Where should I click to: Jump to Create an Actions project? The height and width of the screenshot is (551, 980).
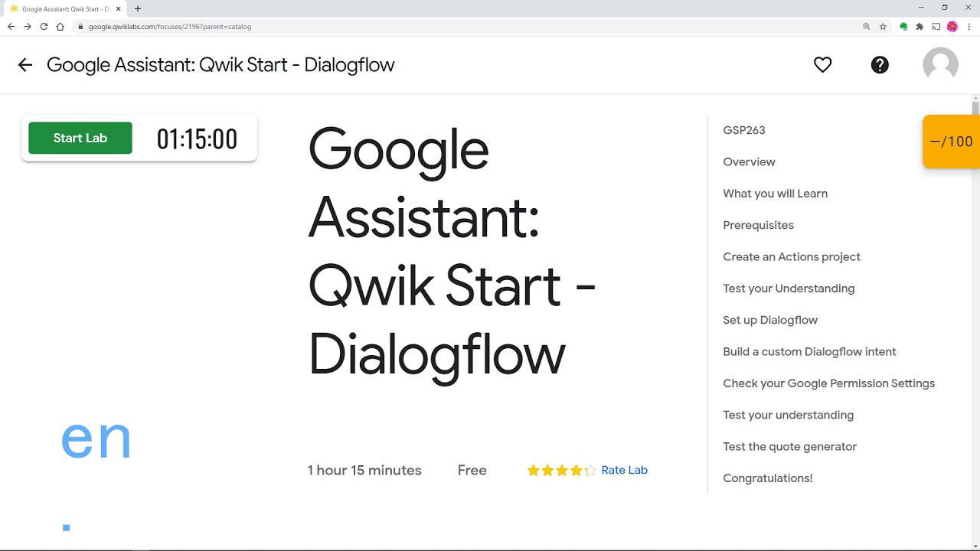[792, 256]
